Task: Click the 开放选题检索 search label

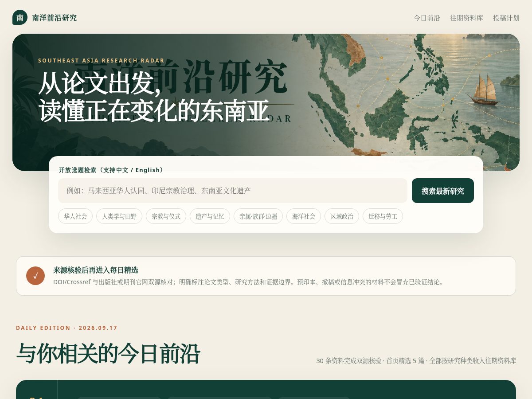Action: [x=111, y=170]
